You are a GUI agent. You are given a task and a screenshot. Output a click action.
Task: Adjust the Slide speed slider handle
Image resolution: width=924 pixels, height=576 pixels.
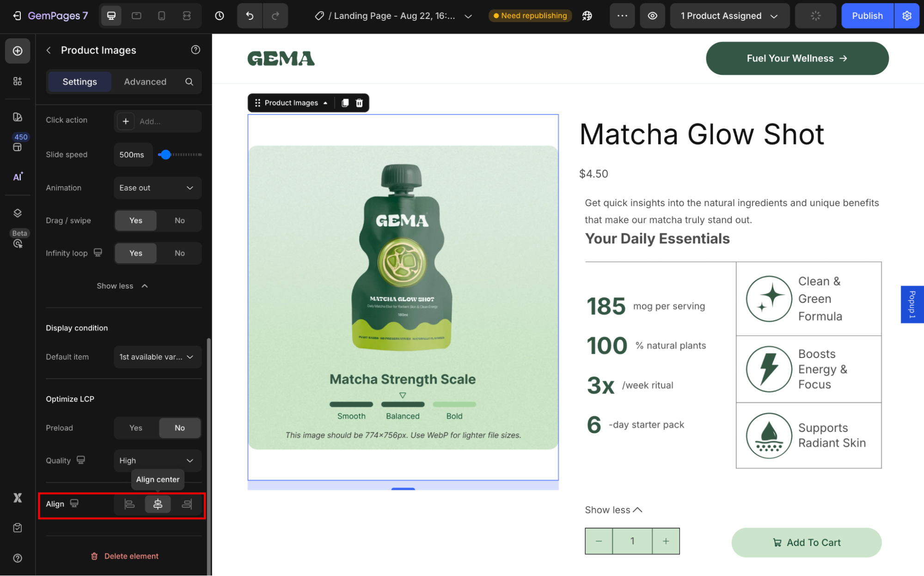[165, 155]
